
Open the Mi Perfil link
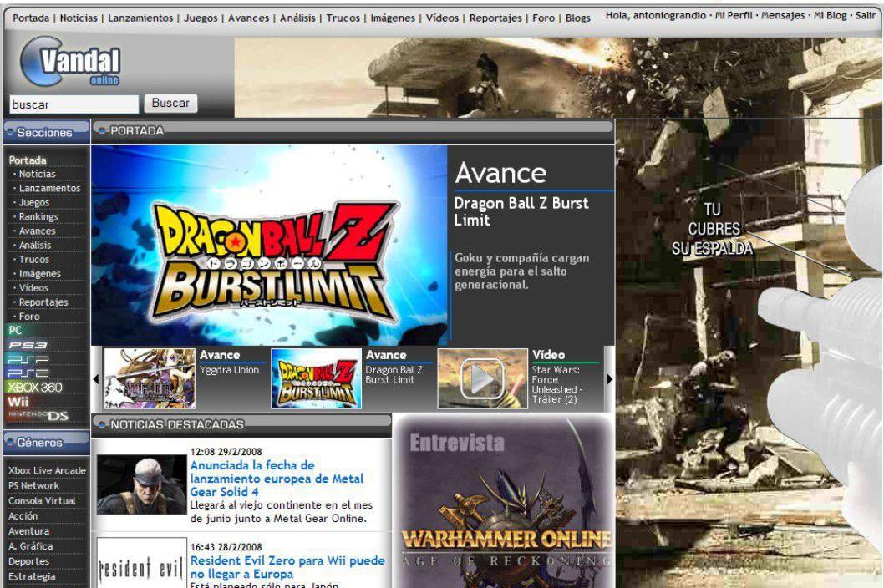coord(734,15)
